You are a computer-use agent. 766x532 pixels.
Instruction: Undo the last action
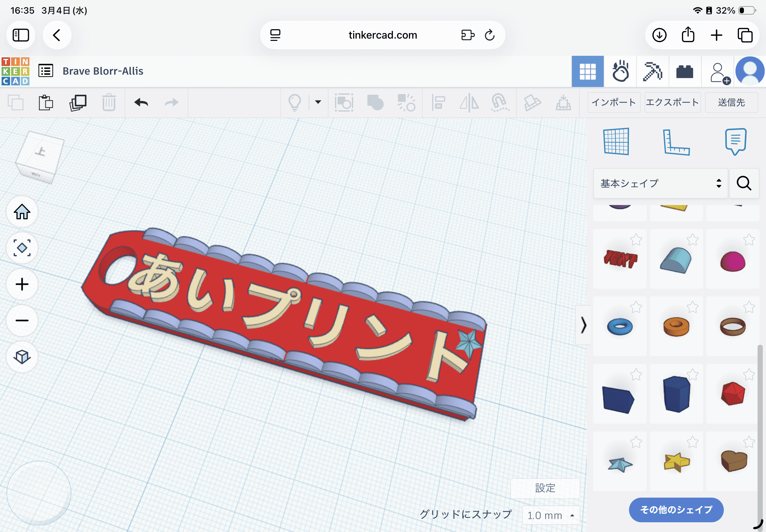pyautogui.click(x=141, y=103)
